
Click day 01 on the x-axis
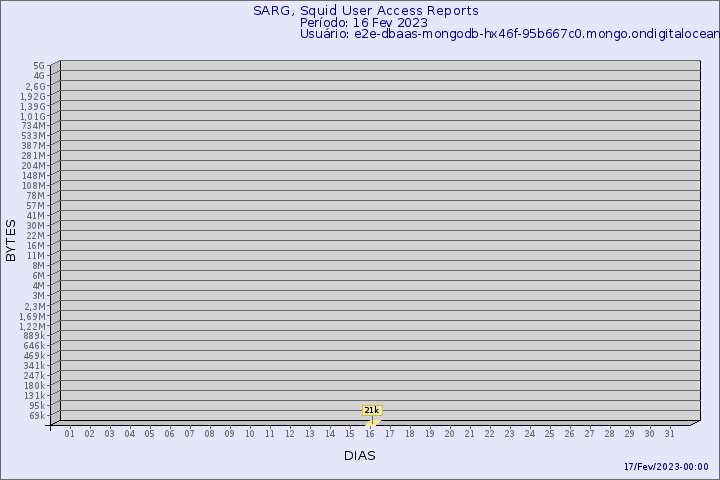(69, 434)
